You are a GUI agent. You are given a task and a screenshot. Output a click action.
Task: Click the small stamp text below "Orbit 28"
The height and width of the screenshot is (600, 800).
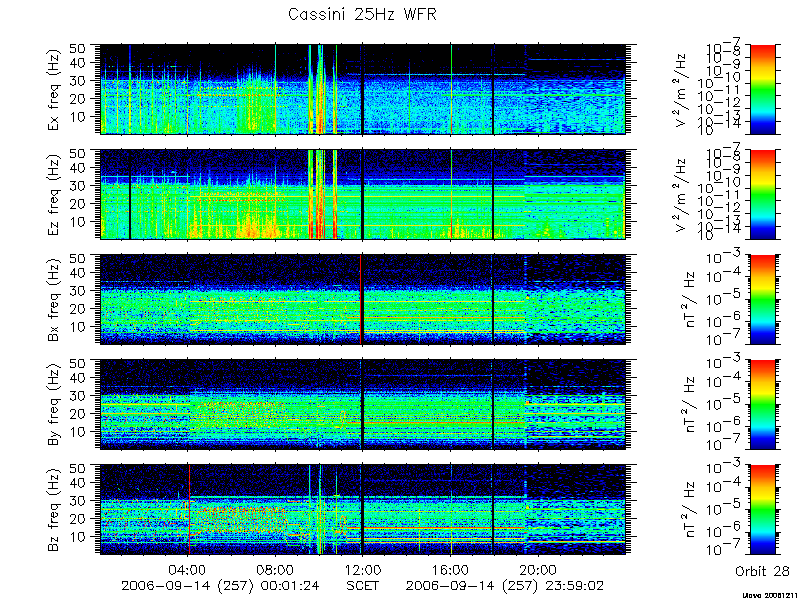point(771,595)
